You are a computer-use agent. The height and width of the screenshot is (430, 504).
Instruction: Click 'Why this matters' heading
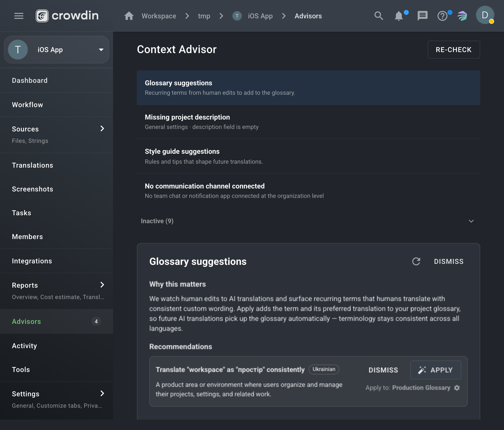177,284
